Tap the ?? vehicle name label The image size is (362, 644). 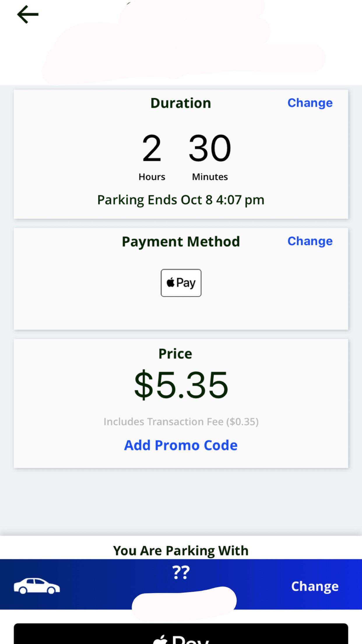click(181, 572)
